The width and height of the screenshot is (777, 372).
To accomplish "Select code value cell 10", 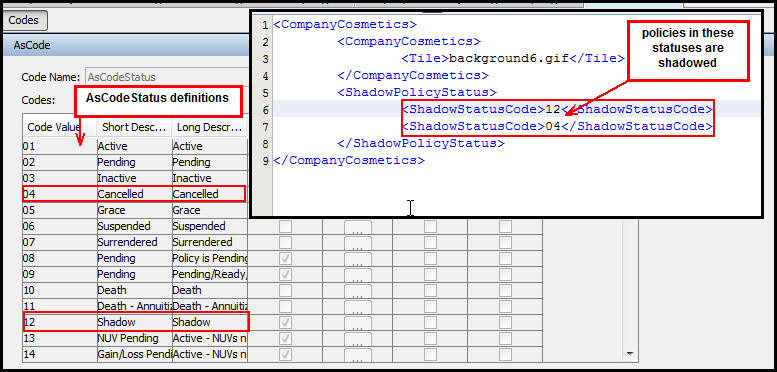I will (x=59, y=290).
